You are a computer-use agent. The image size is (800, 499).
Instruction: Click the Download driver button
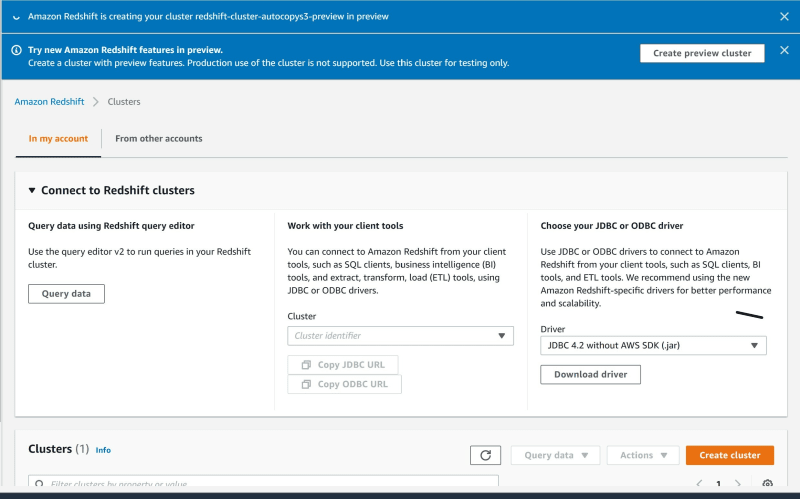click(x=590, y=375)
